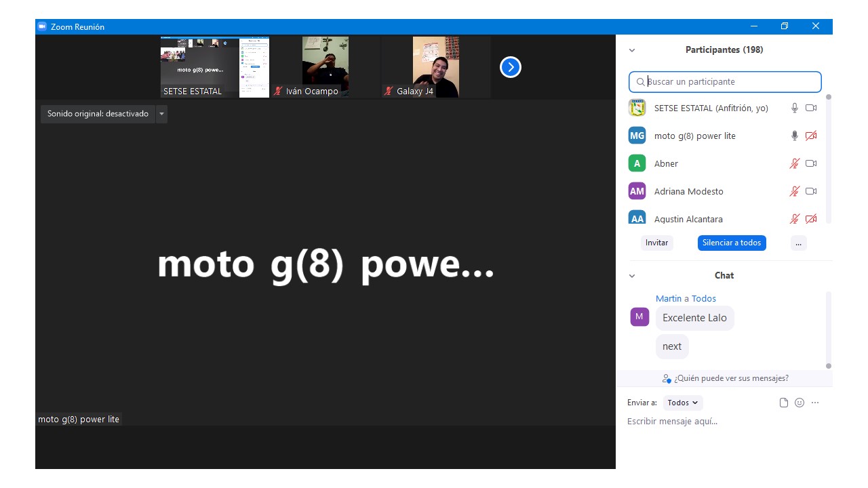
Task: Click the Invitar button
Action: pyautogui.click(x=656, y=243)
